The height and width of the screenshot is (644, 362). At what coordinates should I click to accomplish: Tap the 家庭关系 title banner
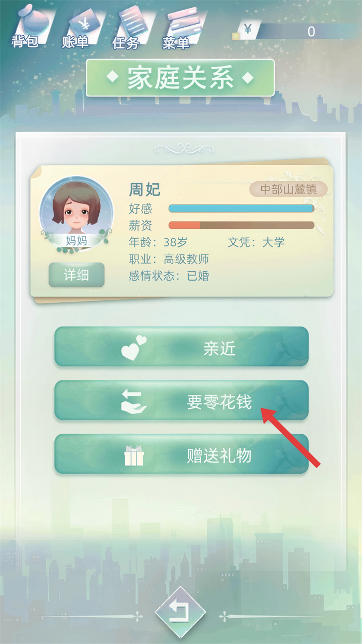coord(180,78)
